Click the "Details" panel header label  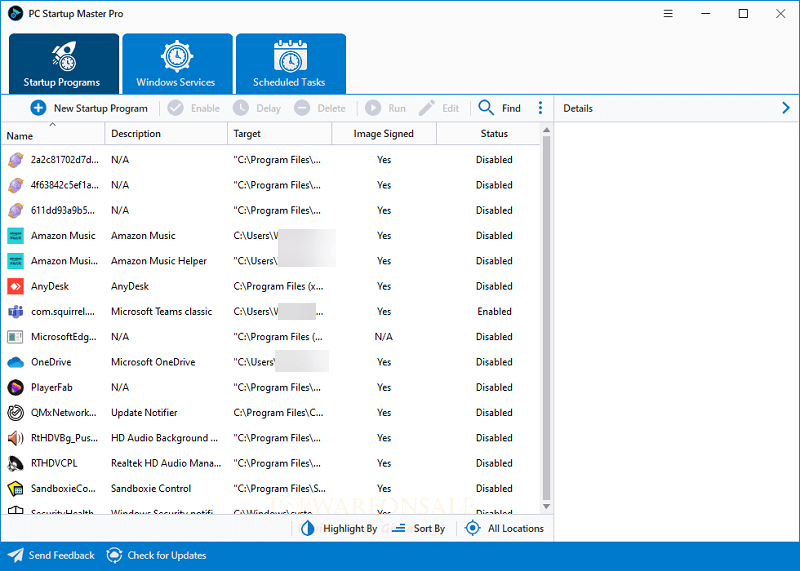[x=578, y=108]
